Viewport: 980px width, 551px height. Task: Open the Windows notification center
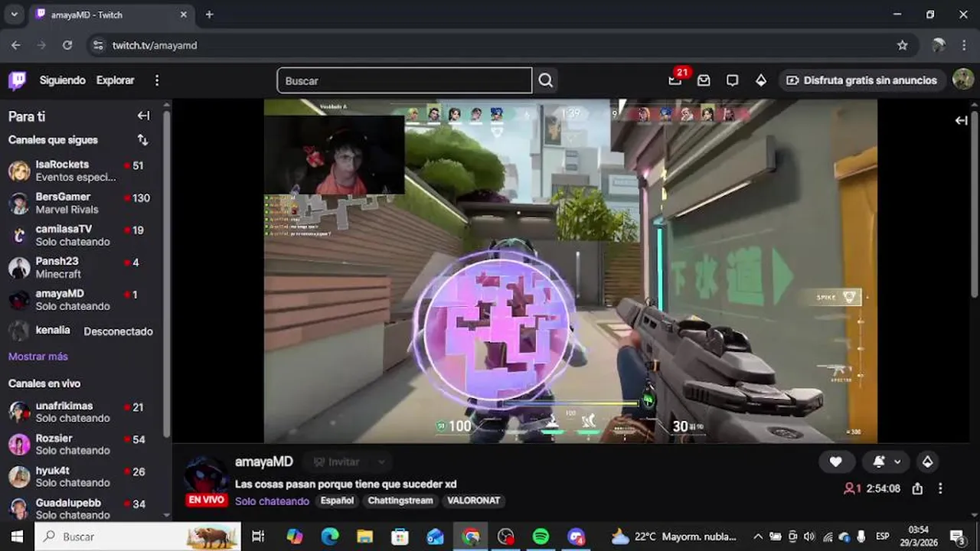(x=957, y=536)
